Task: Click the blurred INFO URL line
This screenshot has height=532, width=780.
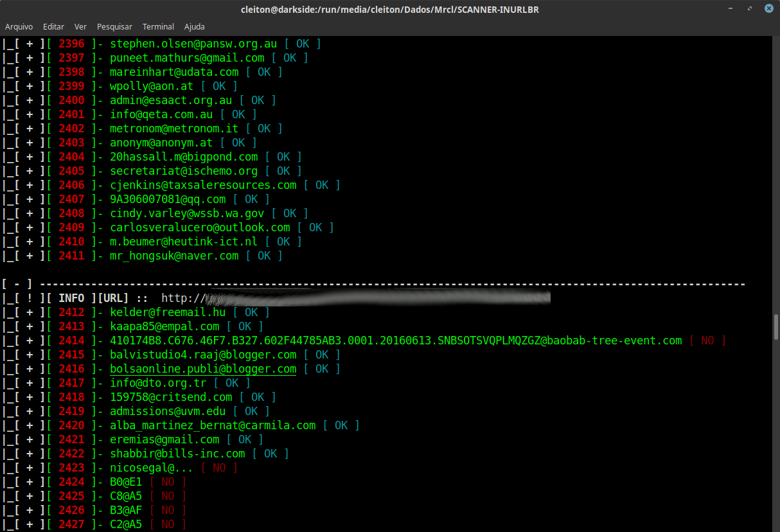Action: tap(321, 297)
